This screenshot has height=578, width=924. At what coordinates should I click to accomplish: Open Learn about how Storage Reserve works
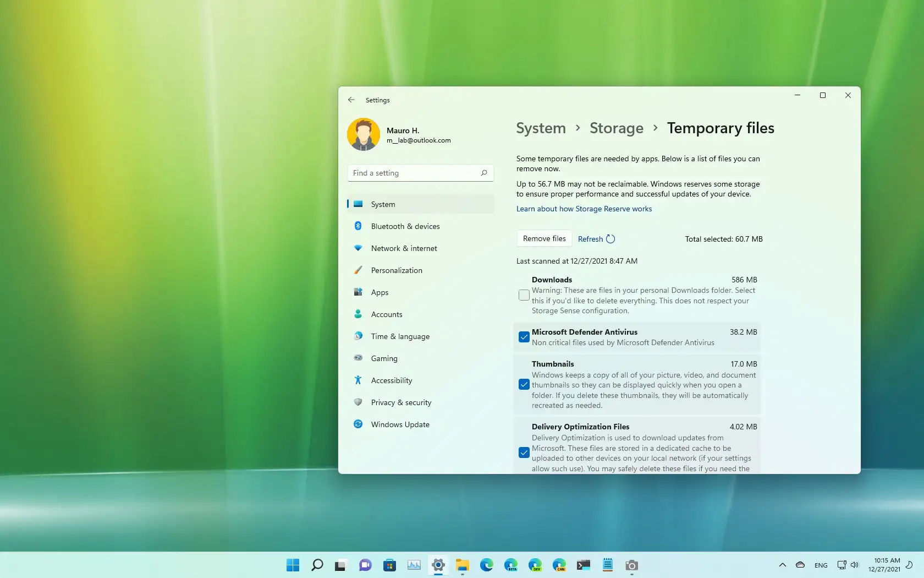tap(584, 209)
